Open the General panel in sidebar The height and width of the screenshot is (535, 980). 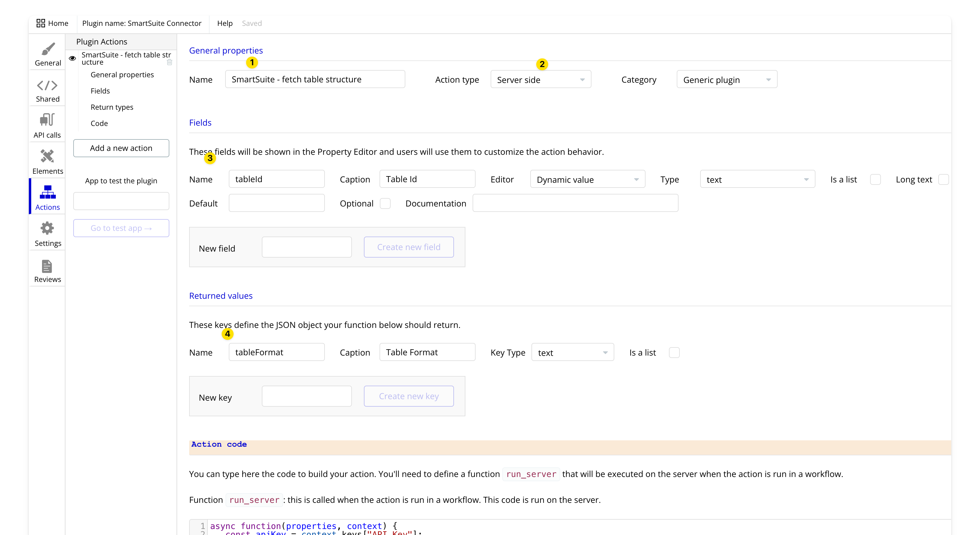pos(47,53)
